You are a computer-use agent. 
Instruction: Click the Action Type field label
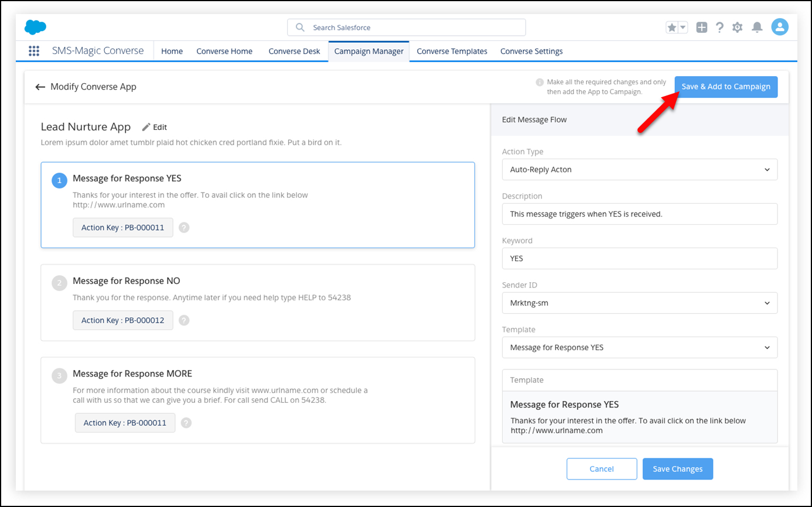point(523,152)
